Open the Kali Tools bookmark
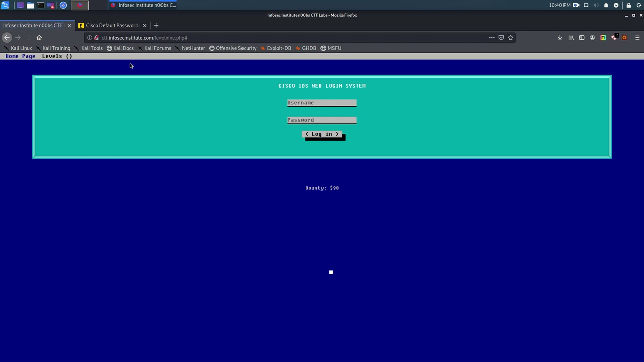Image resolution: width=644 pixels, height=362 pixels. [88, 48]
